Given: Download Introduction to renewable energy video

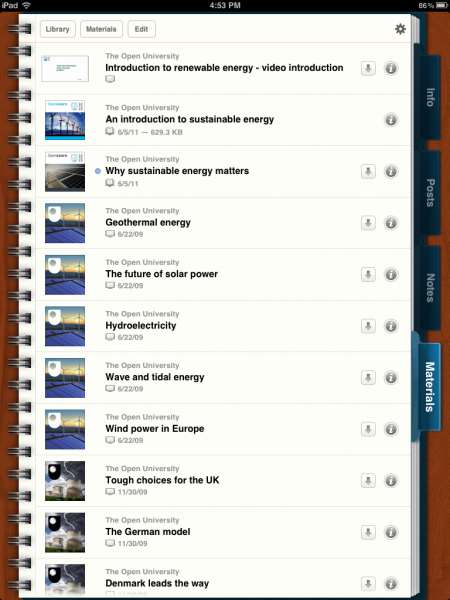Looking at the screenshot, I should pyautogui.click(x=368, y=68).
